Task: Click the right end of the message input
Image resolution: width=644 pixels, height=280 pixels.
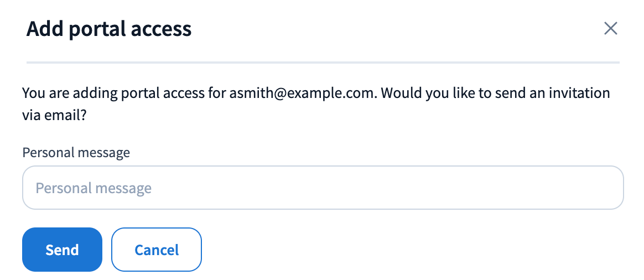Action: click(609, 188)
